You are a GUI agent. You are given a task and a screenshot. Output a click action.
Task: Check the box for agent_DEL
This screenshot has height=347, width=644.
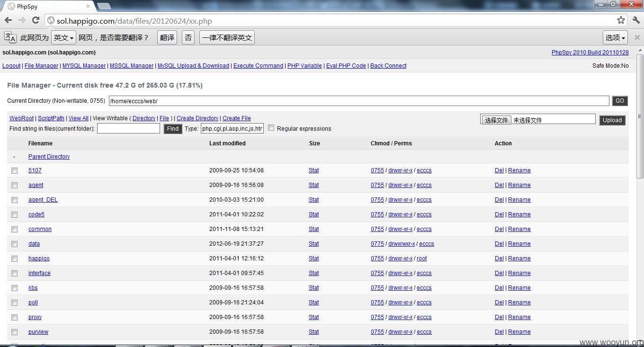tap(15, 200)
